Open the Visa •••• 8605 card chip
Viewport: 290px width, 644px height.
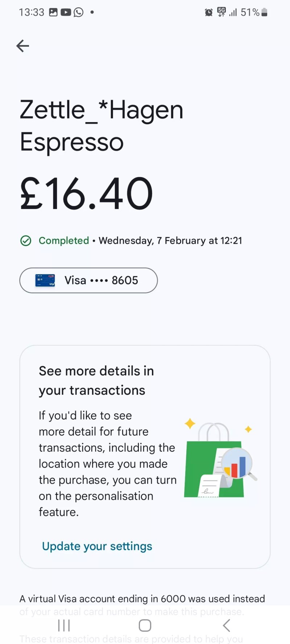coord(88,280)
